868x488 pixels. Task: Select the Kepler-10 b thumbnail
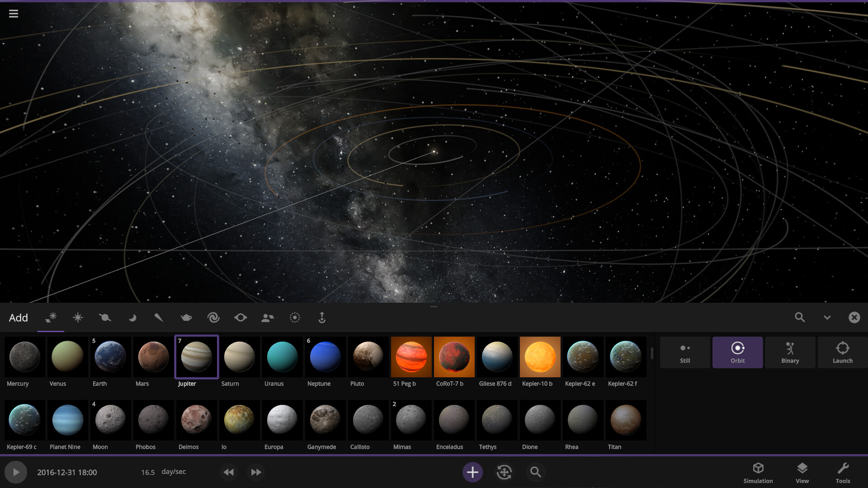pos(540,357)
